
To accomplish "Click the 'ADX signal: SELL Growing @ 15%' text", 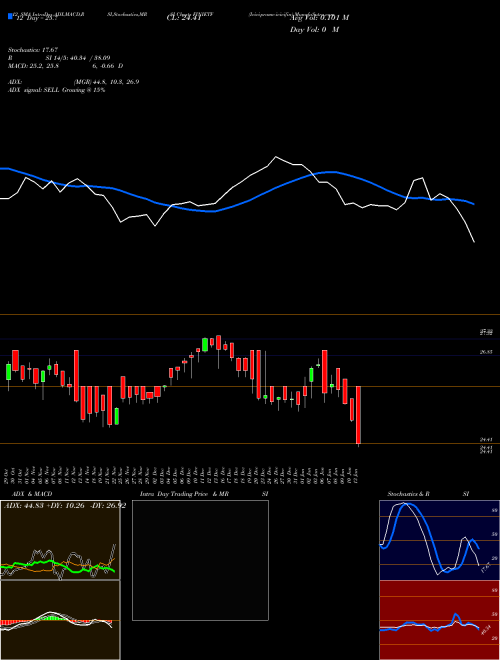I will click(56, 90).
